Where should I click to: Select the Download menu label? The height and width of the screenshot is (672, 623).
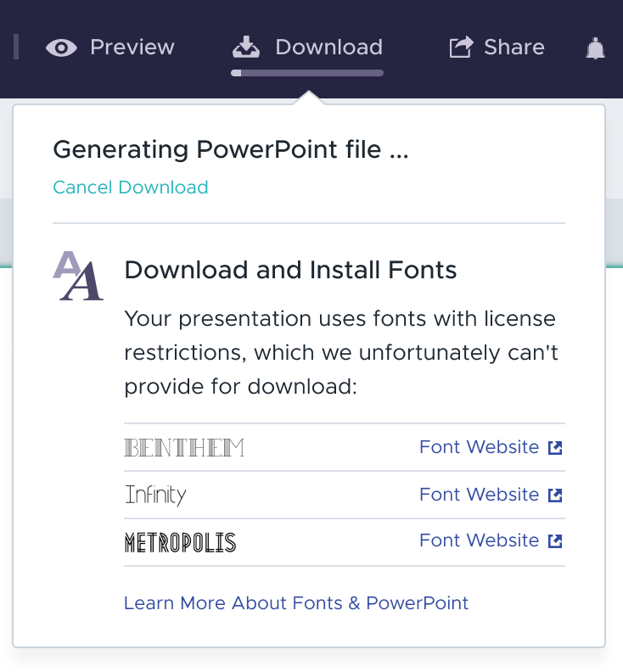tap(328, 48)
